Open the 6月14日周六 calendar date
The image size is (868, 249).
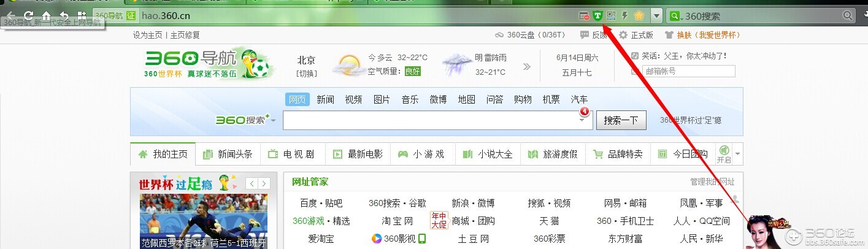click(577, 58)
